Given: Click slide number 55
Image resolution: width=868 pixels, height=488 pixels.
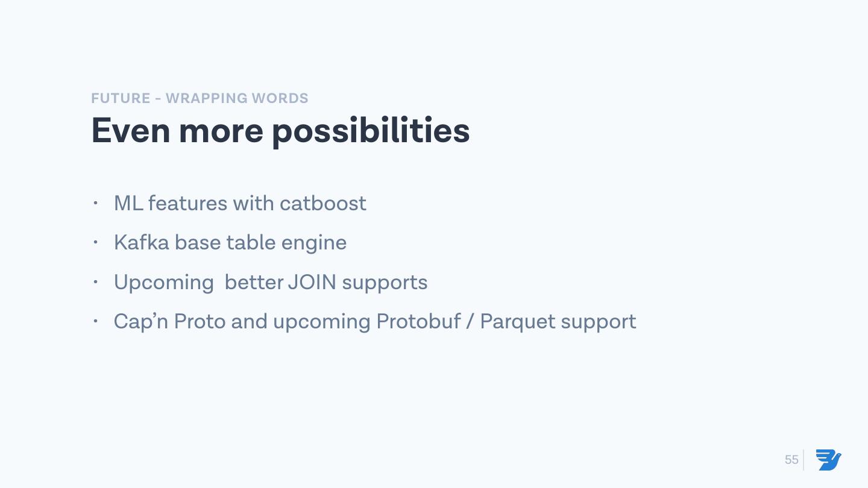Looking at the screenshot, I should [x=791, y=460].
